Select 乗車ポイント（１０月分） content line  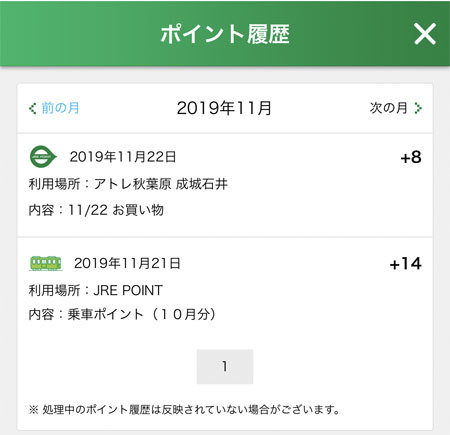[142, 314]
